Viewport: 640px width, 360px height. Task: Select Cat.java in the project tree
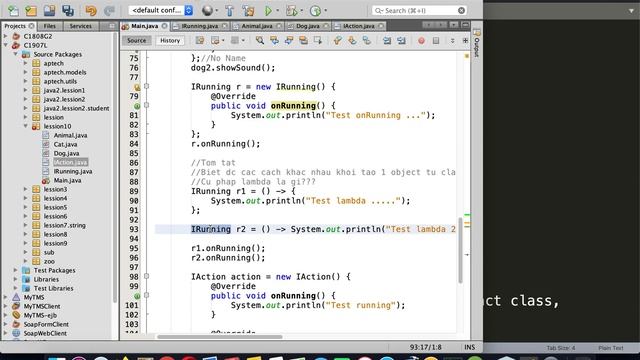(x=65, y=144)
